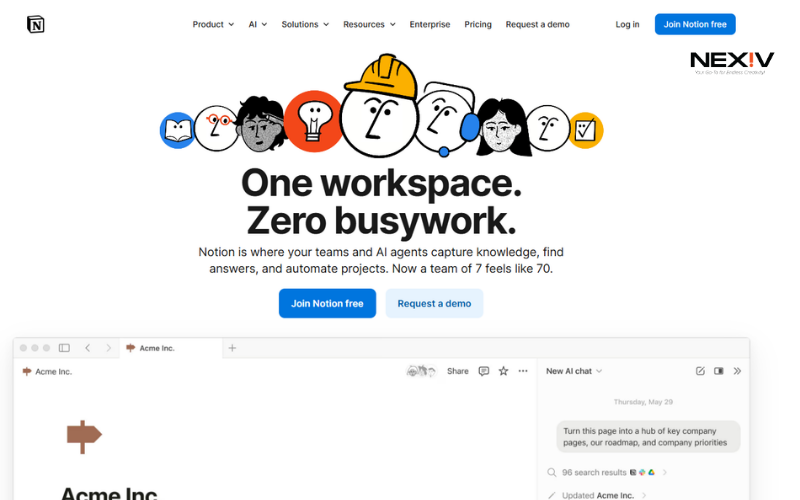This screenshot has height=500, width=800.
Task: Click the yellow hard hat face illustration
Action: coord(380,106)
